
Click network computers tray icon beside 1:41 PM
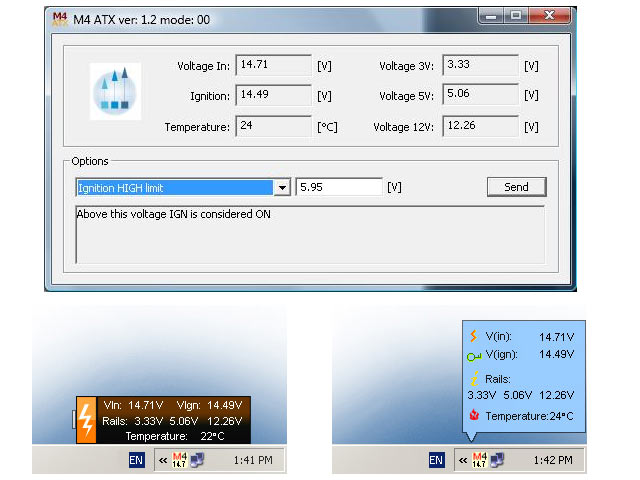tap(198, 460)
